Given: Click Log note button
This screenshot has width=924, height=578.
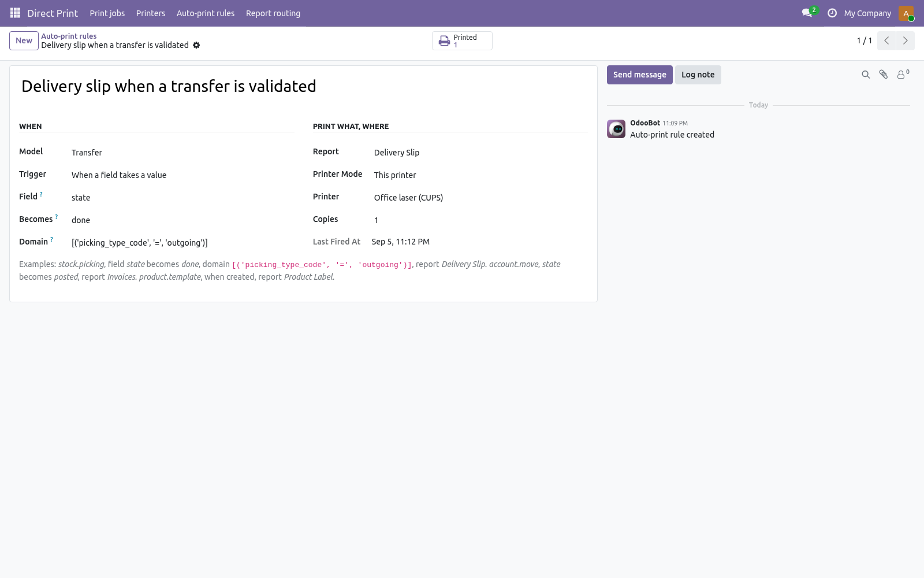Looking at the screenshot, I should pos(698,75).
